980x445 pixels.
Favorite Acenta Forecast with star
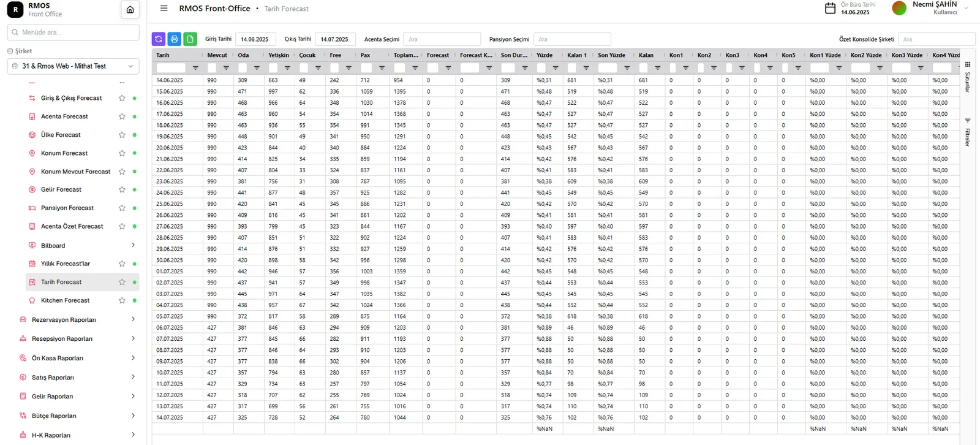122,116
